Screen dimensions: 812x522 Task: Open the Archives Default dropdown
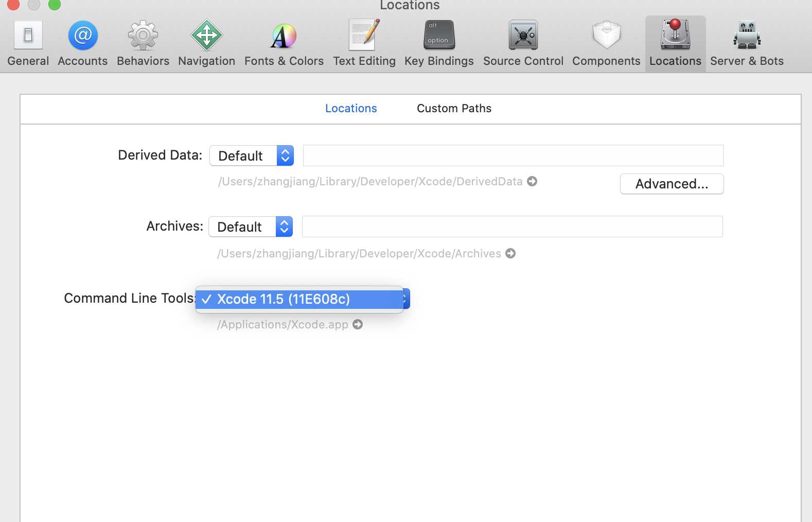point(251,227)
